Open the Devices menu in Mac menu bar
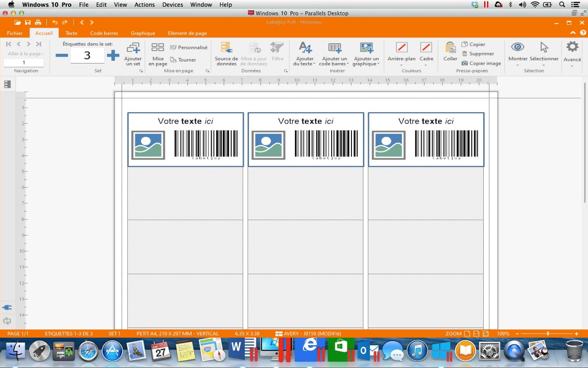The width and height of the screenshot is (588, 368). click(x=172, y=5)
